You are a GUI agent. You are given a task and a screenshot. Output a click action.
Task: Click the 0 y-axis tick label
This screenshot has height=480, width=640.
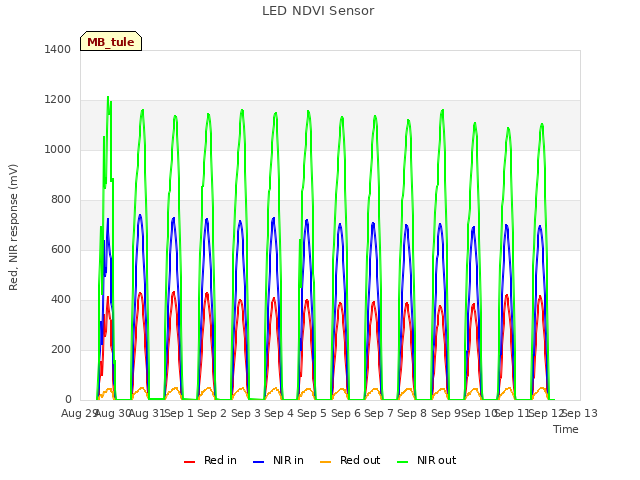68,399
